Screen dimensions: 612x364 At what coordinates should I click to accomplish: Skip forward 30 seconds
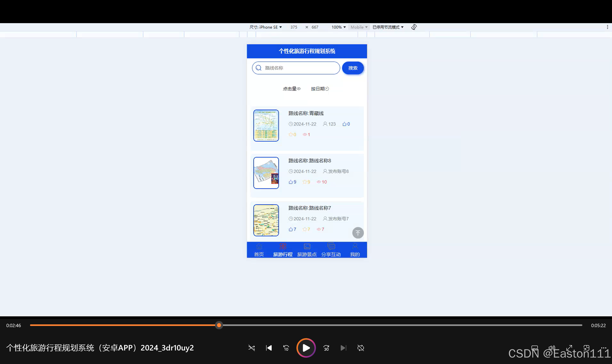[326, 348]
